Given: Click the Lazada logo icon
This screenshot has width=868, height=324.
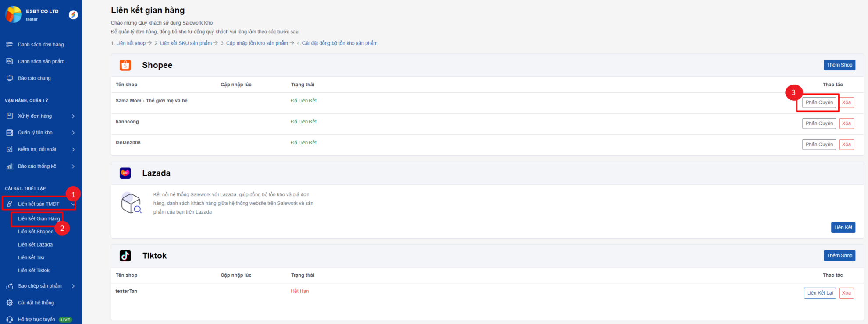Looking at the screenshot, I should click(x=125, y=173).
